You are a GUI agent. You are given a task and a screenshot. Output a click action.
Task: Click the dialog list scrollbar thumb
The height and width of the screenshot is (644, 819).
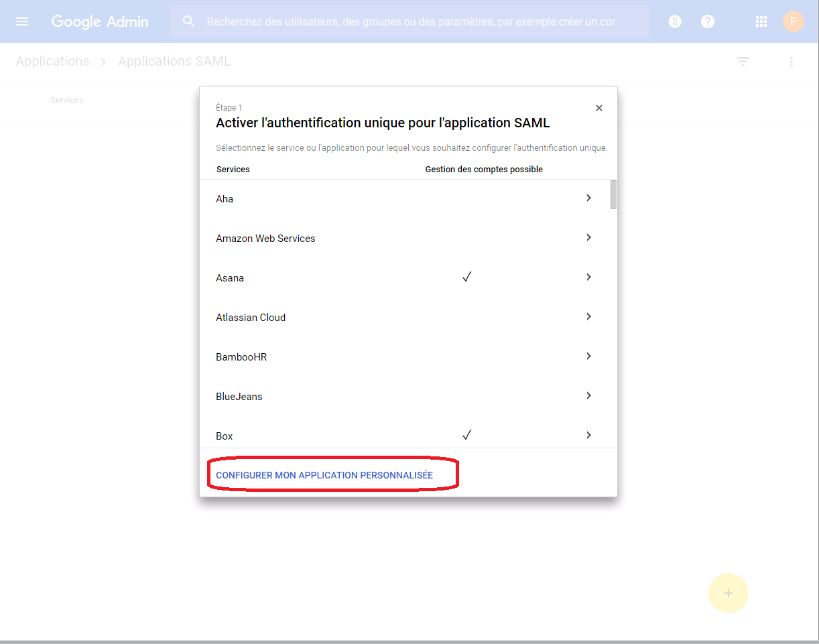click(613, 194)
